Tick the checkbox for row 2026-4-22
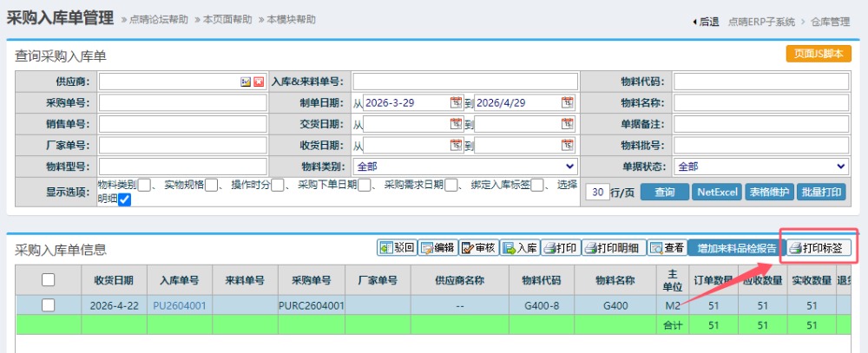This screenshot has width=868, height=353. pos(49,304)
